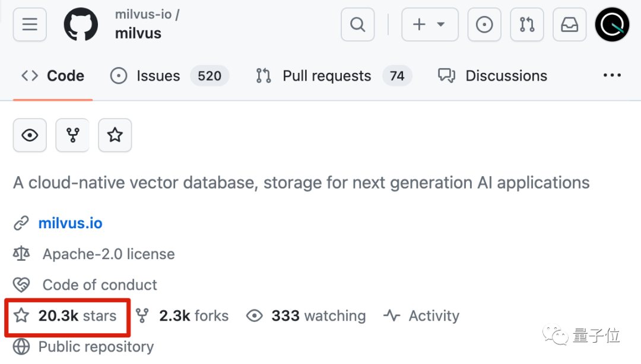Image resolution: width=641 pixels, height=364 pixels.
Task: Open the milvus.io website link
Action: pos(70,223)
